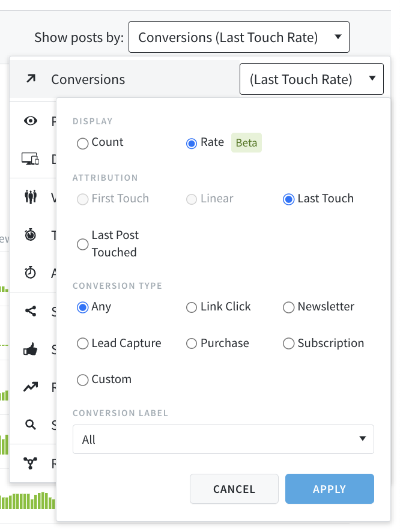
Task: Open the Show posts by dropdown
Action: 239,37
